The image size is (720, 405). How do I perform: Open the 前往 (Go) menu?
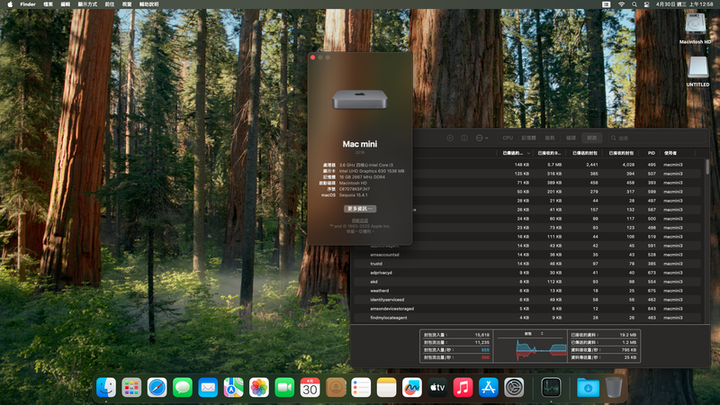(109, 4)
